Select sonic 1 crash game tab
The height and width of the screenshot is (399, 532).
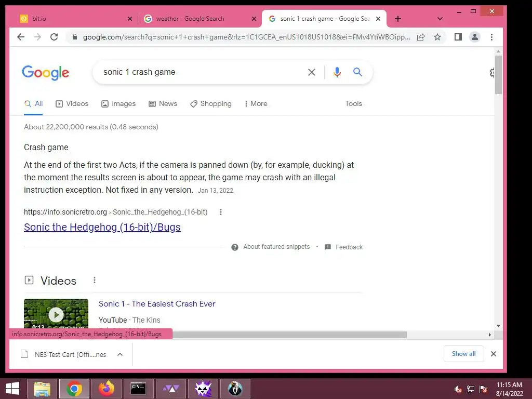point(324,19)
